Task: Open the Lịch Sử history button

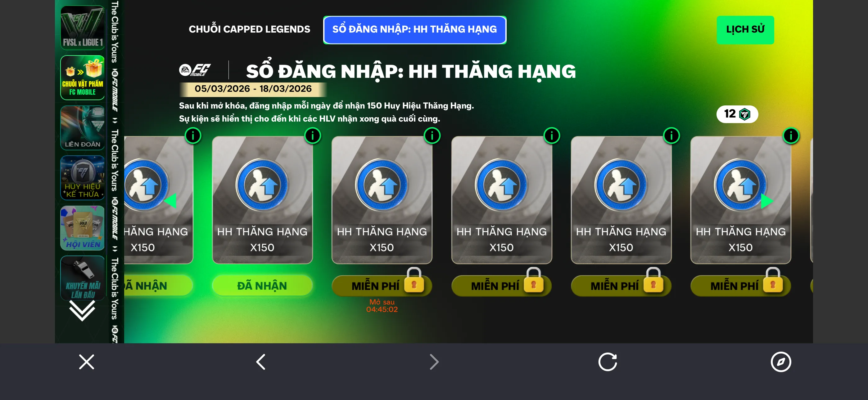Action: 745,30
